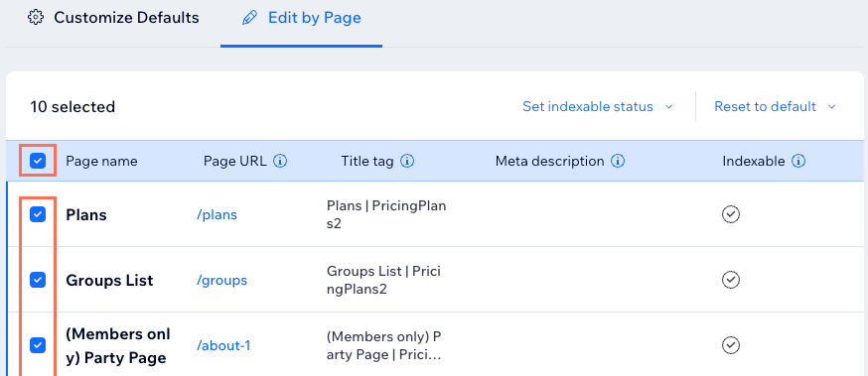Click the Indexable checkmark for Groups List row

731,280
